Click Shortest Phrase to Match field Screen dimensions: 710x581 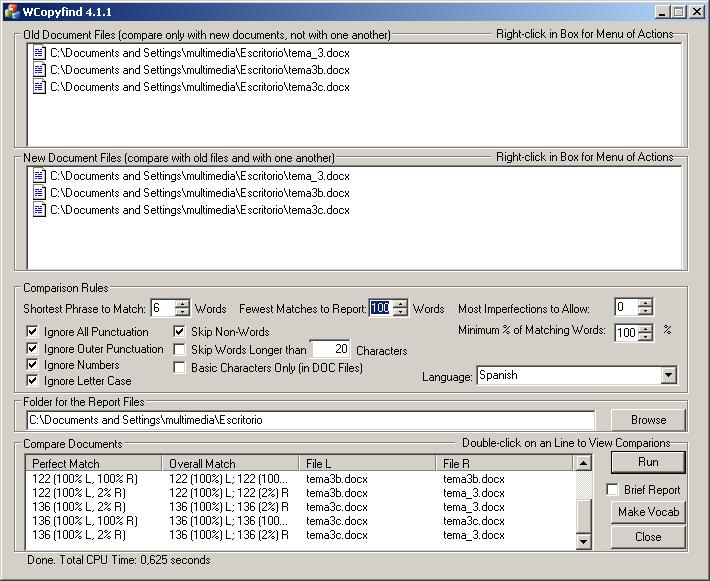(163, 308)
